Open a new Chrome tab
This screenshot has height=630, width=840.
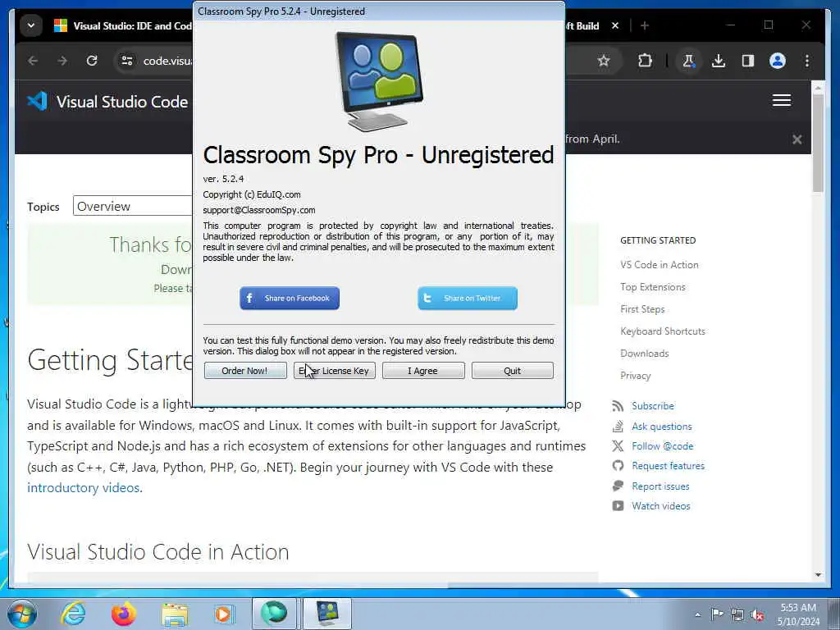645,25
